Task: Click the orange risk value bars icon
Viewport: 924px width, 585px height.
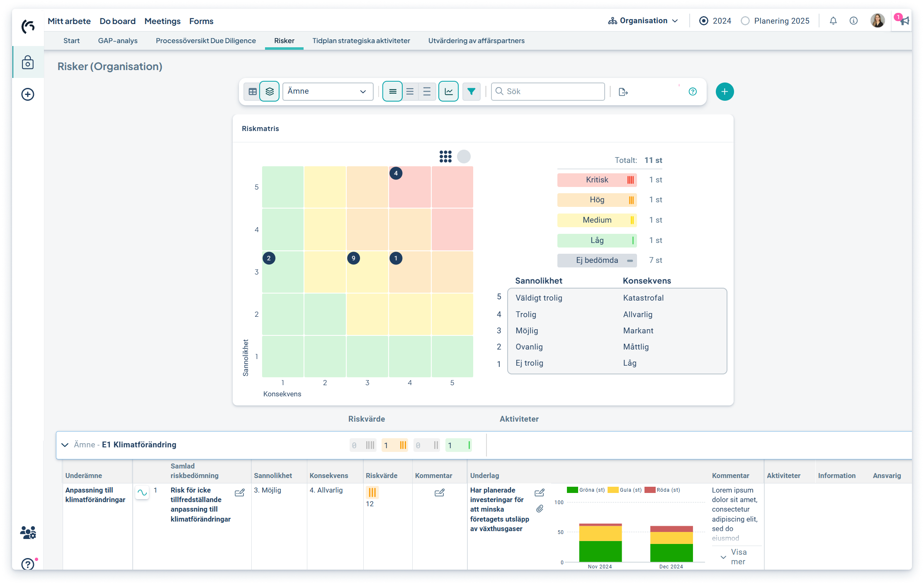Action: coord(372,493)
